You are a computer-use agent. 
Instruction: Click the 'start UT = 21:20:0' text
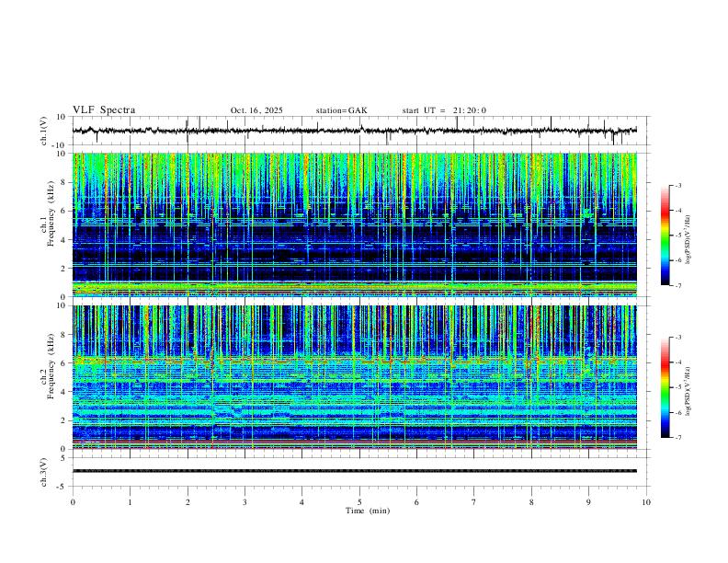(x=444, y=110)
